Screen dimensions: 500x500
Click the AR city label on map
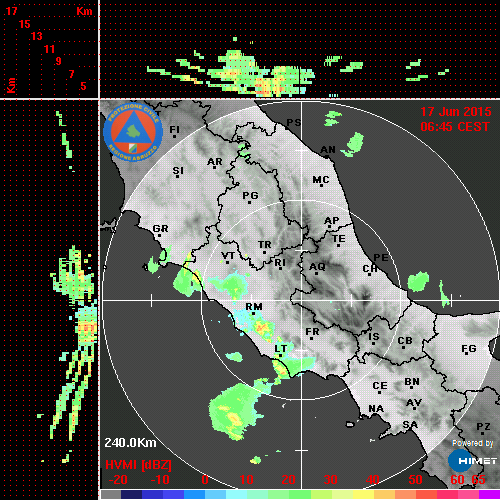point(215,162)
